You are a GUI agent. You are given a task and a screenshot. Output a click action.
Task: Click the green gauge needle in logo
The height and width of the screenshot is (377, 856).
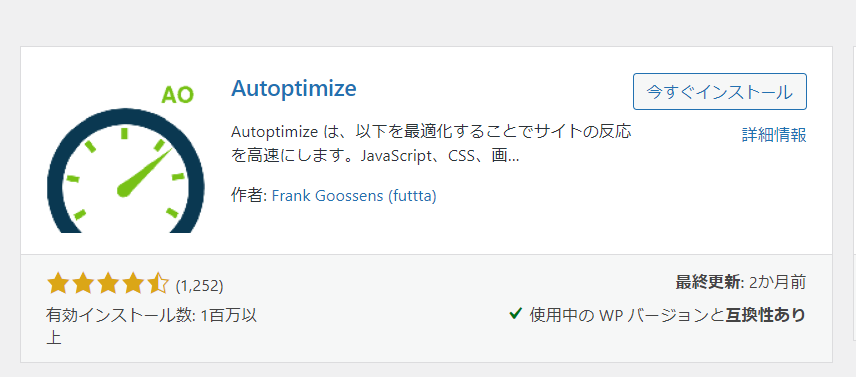(x=145, y=172)
